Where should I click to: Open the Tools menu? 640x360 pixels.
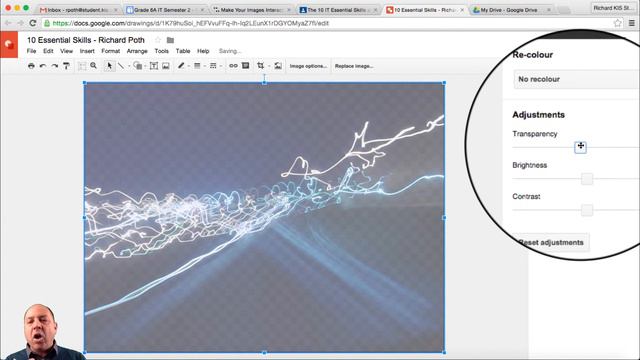point(162,51)
